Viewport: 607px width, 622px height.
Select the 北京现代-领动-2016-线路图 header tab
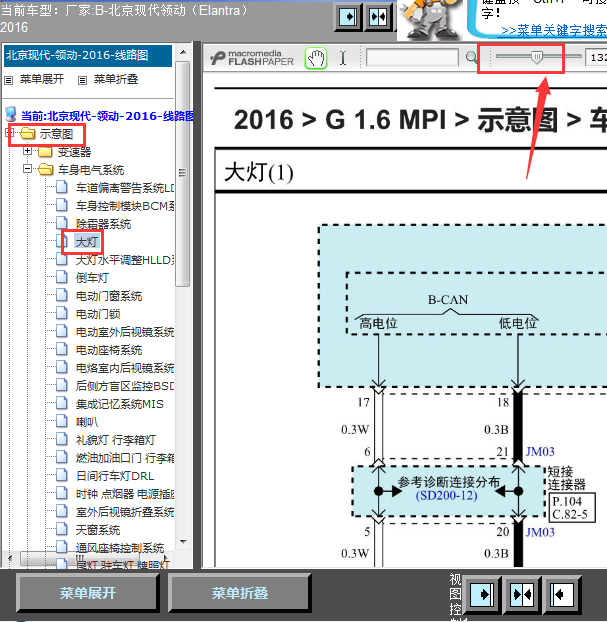88,56
